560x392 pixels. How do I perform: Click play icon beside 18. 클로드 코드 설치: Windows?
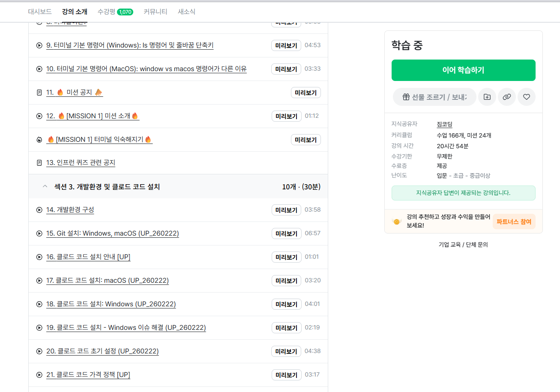click(x=39, y=304)
